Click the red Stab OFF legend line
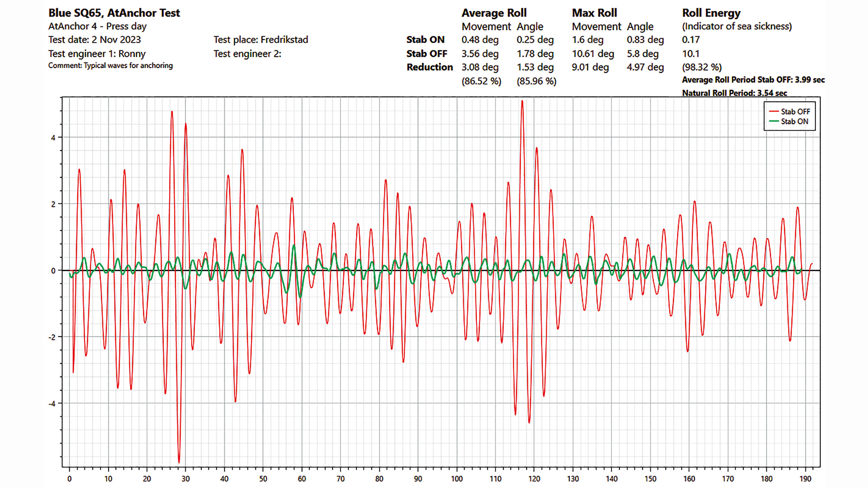The image size is (868, 488). [774, 111]
